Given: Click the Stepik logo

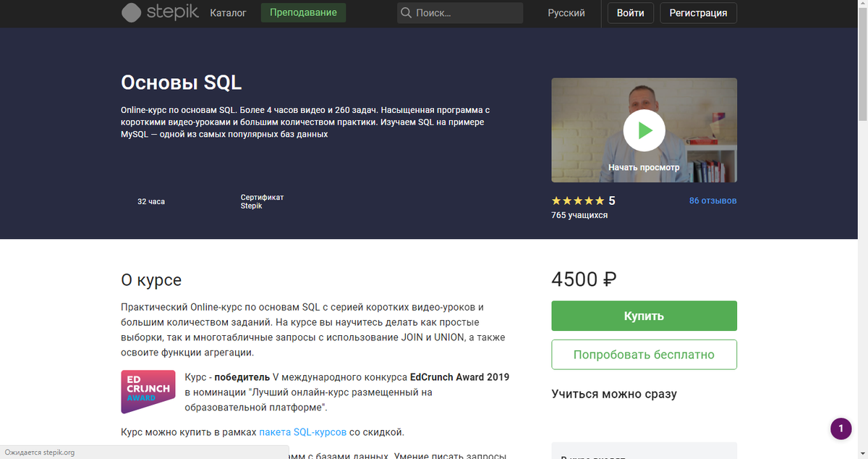Looking at the screenshot, I should pos(159,12).
